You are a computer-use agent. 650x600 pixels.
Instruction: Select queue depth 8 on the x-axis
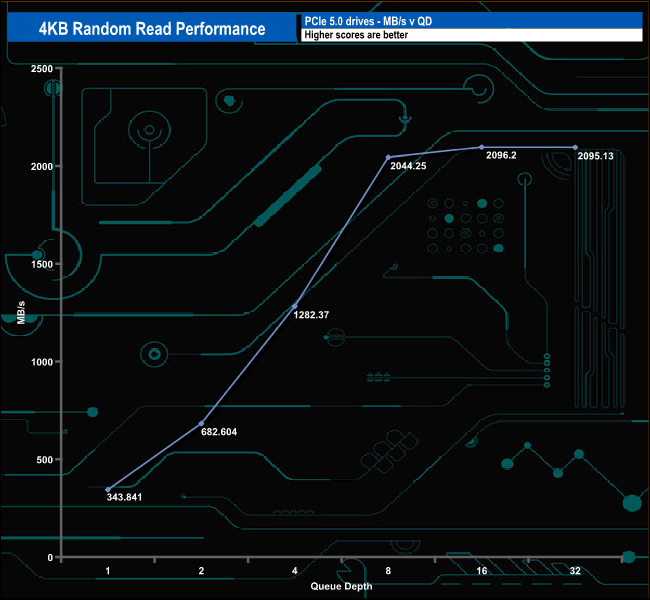387,570
